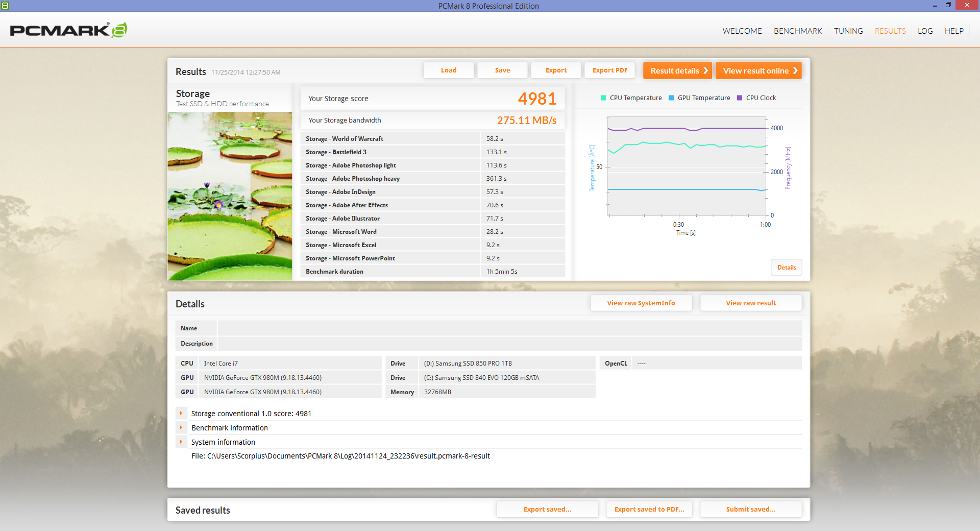
Task: Minimize the PCMark 8 window
Action: [935, 6]
